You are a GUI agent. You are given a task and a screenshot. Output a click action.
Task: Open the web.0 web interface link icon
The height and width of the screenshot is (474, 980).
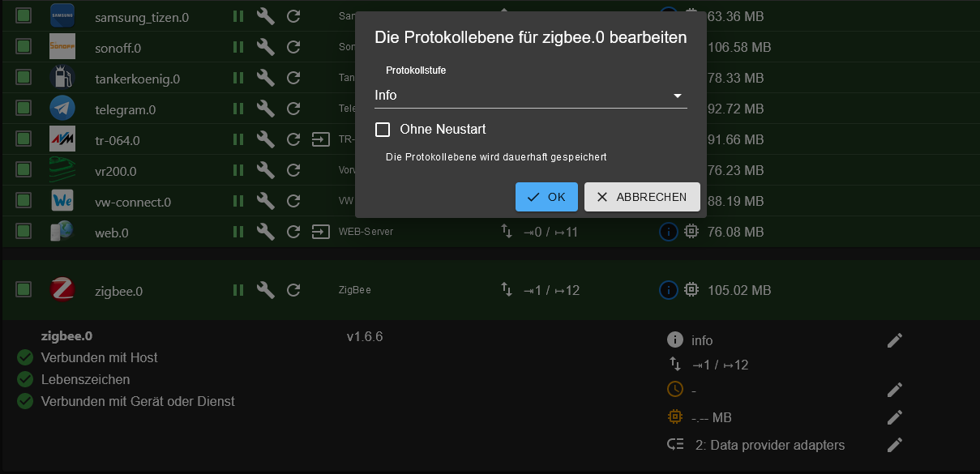click(320, 233)
